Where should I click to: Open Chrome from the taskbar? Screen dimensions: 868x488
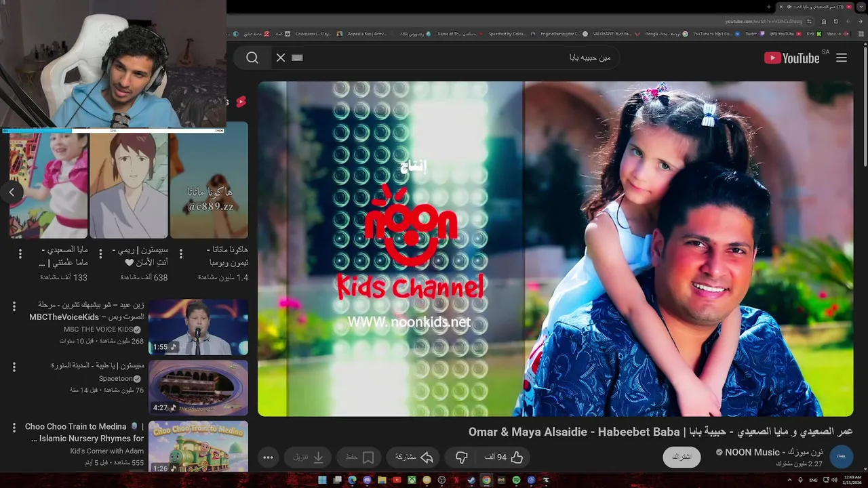point(486,480)
